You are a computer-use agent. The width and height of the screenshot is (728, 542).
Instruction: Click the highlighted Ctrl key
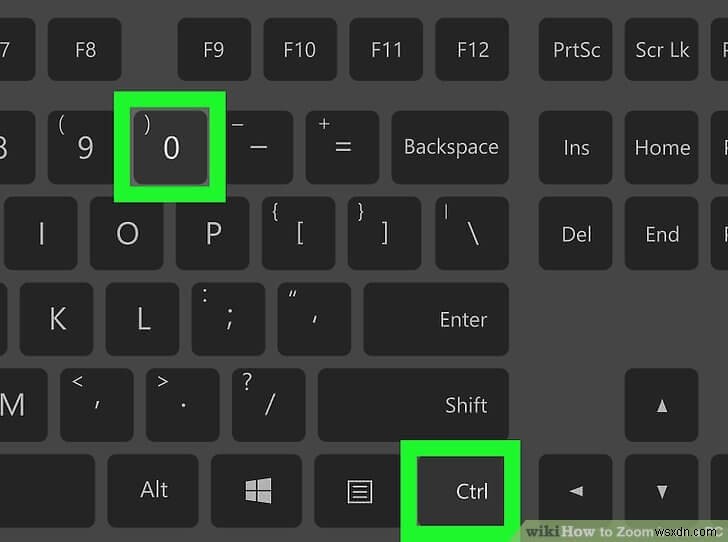coord(461,491)
